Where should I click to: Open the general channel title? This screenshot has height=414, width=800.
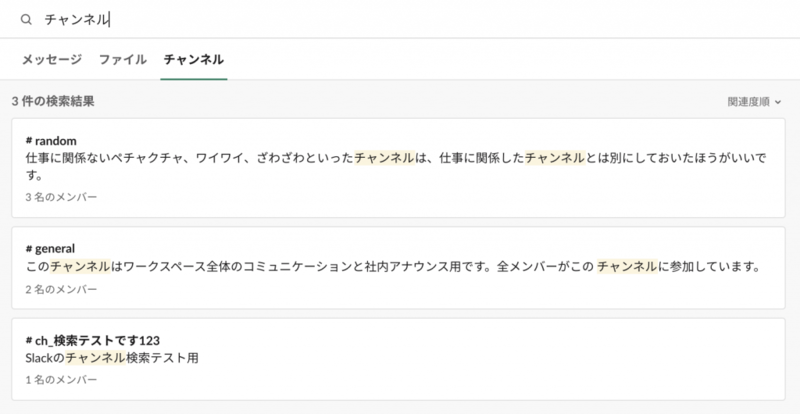click(x=55, y=249)
